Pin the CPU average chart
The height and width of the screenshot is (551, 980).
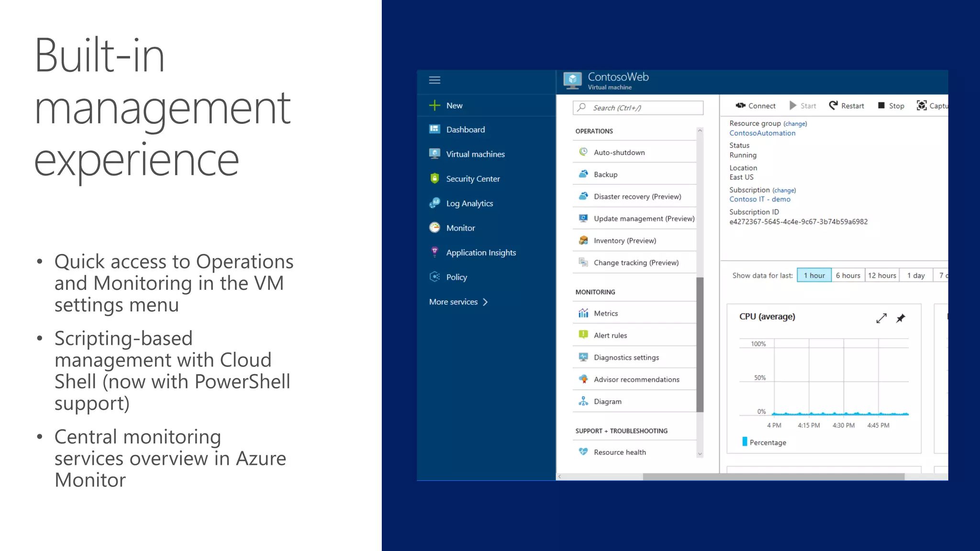(x=901, y=318)
